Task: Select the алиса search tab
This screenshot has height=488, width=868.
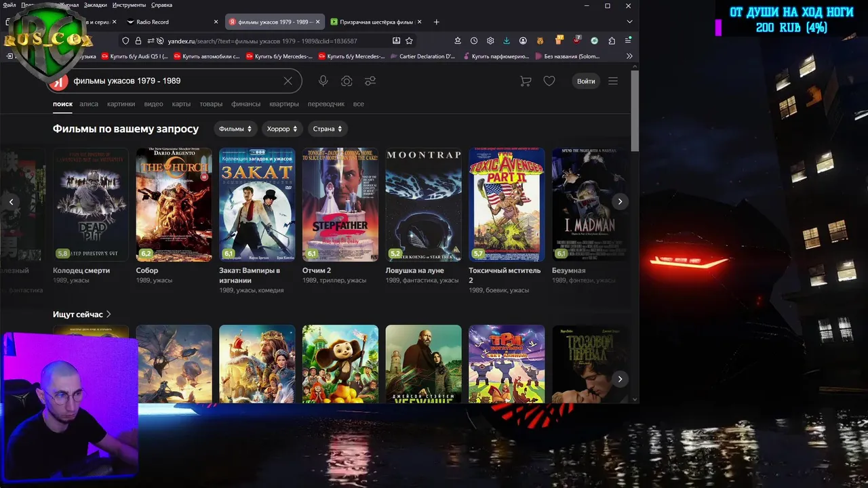Action: [89, 104]
